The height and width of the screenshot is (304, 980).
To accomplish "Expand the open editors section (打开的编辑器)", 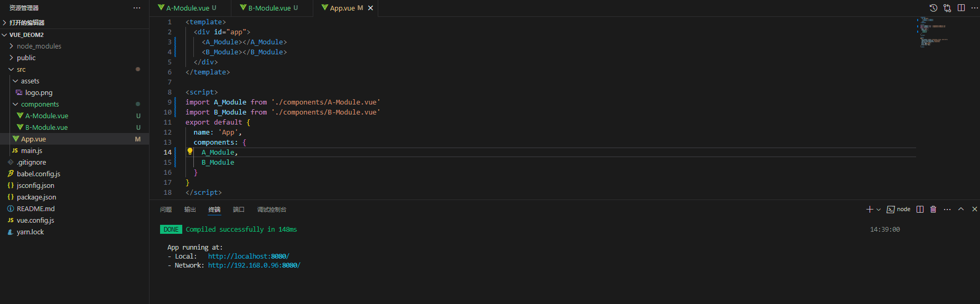I will (x=26, y=23).
